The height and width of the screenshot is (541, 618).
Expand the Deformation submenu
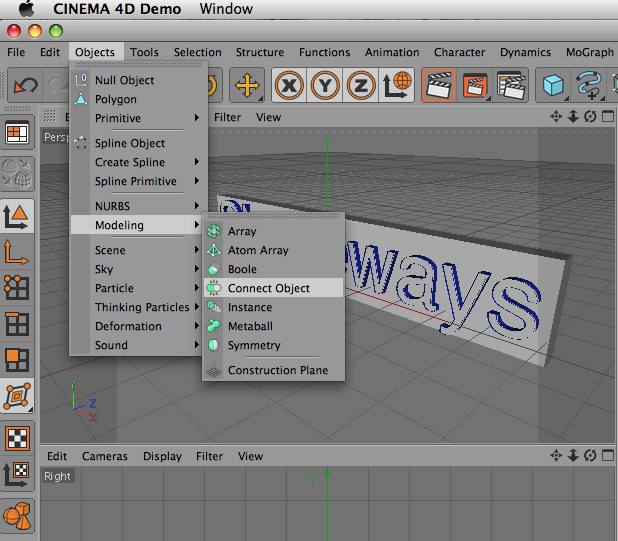(138, 326)
